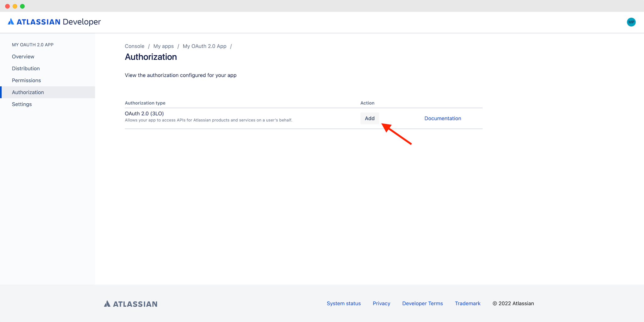Click the '© 2022 Atlassian' footer text

click(x=513, y=303)
